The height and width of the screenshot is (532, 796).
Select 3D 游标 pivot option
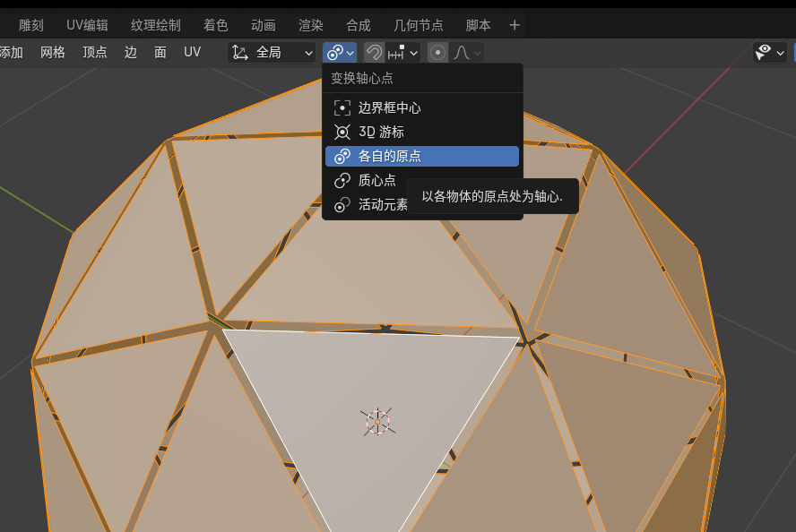[x=422, y=133]
